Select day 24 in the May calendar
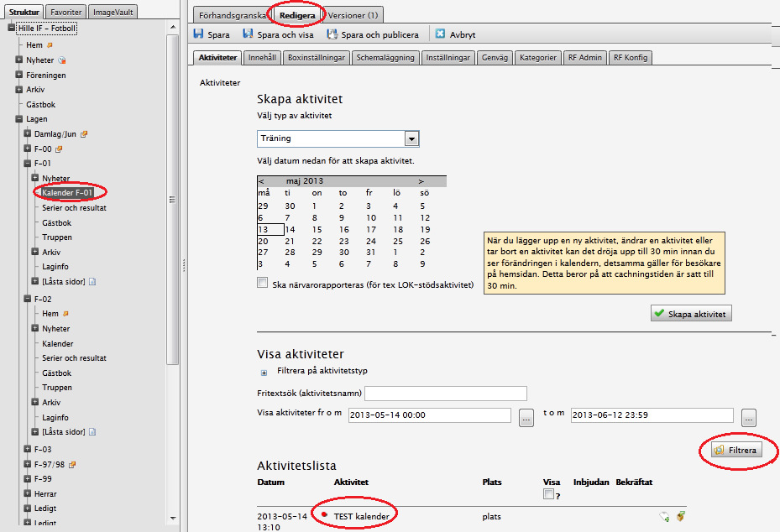This screenshot has height=532, width=780. pyautogui.click(x=371, y=241)
